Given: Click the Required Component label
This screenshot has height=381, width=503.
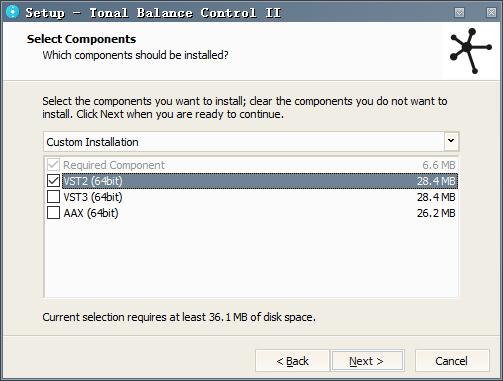Looking at the screenshot, I should click(114, 165).
